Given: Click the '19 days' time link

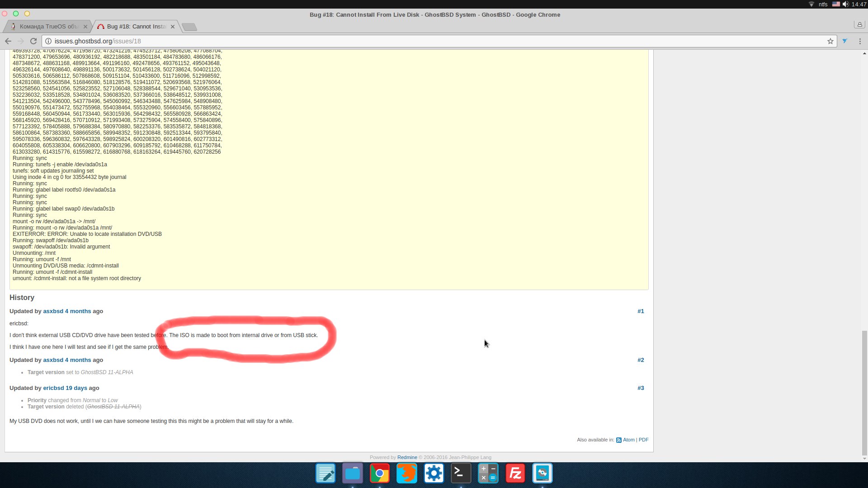Looking at the screenshot, I should coord(76,388).
